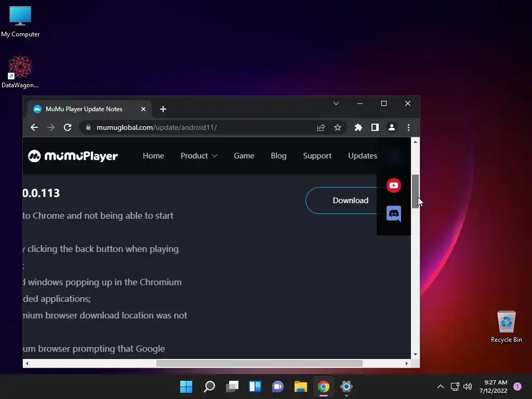
Task: Open Settings gear on taskbar
Action: (347, 387)
